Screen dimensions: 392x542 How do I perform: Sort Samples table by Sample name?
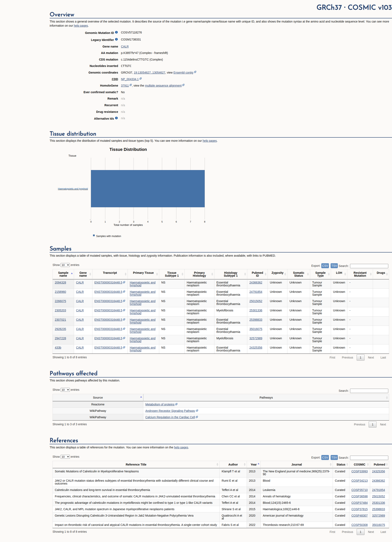coord(63,274)
